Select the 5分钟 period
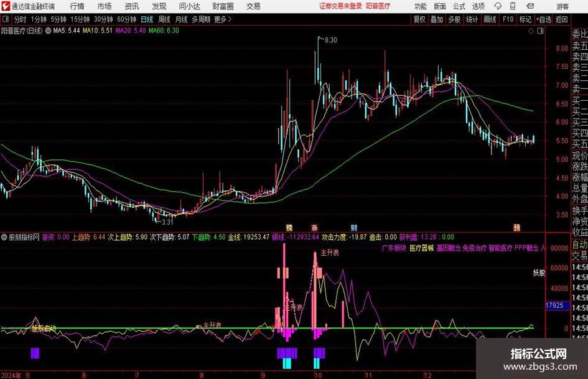This screenshot has width=588, height=379. pos(58,19)
